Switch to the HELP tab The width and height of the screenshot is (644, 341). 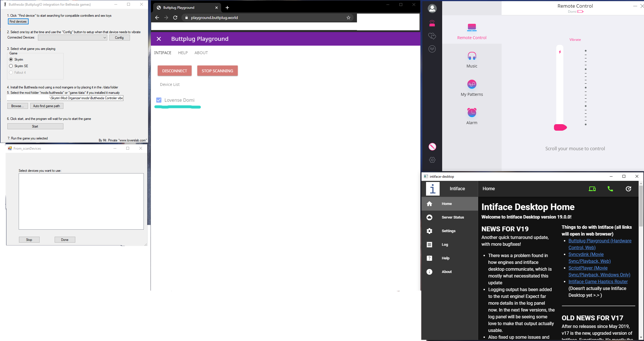click(x=183, y=53)
